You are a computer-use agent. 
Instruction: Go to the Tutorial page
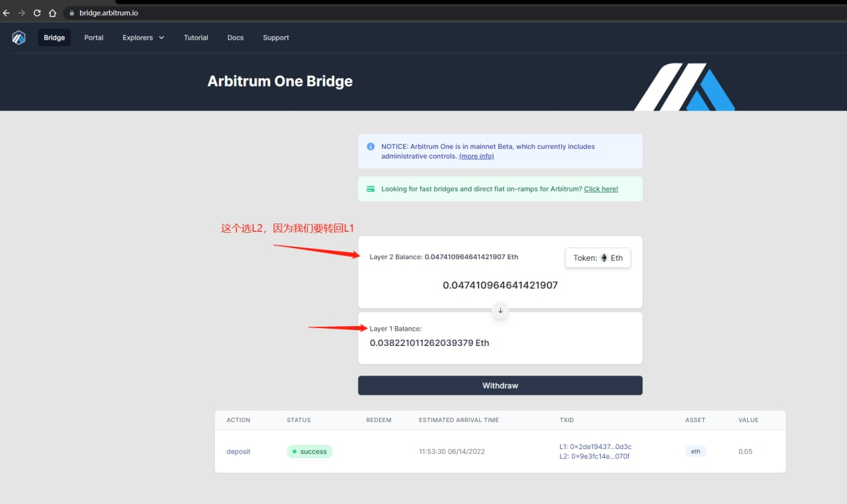point(196,38)
